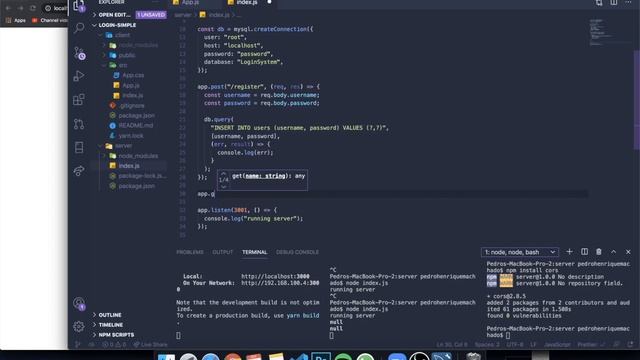Switch to the DEBUG CONSOLE tab

click(297, 252)
